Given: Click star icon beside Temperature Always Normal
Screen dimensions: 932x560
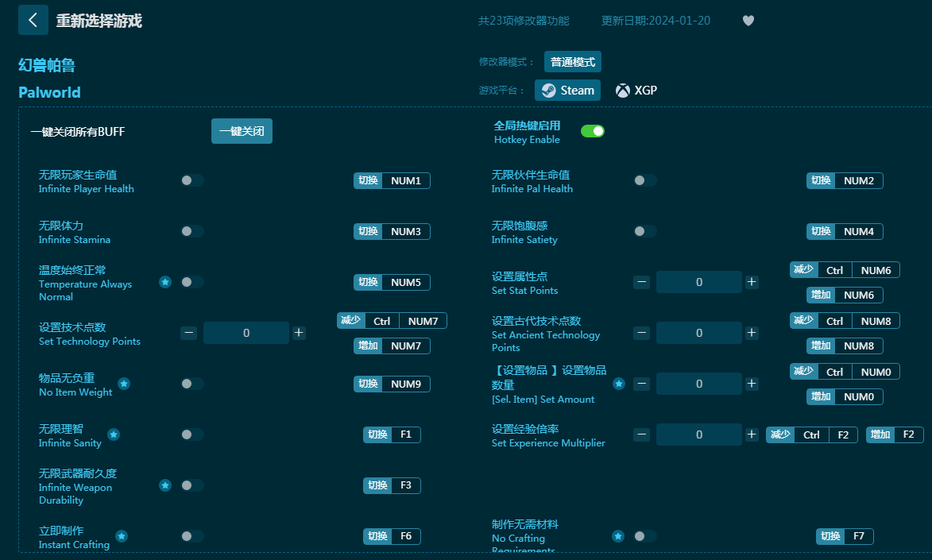Looking at the screenshot, I should pos(165,282).
